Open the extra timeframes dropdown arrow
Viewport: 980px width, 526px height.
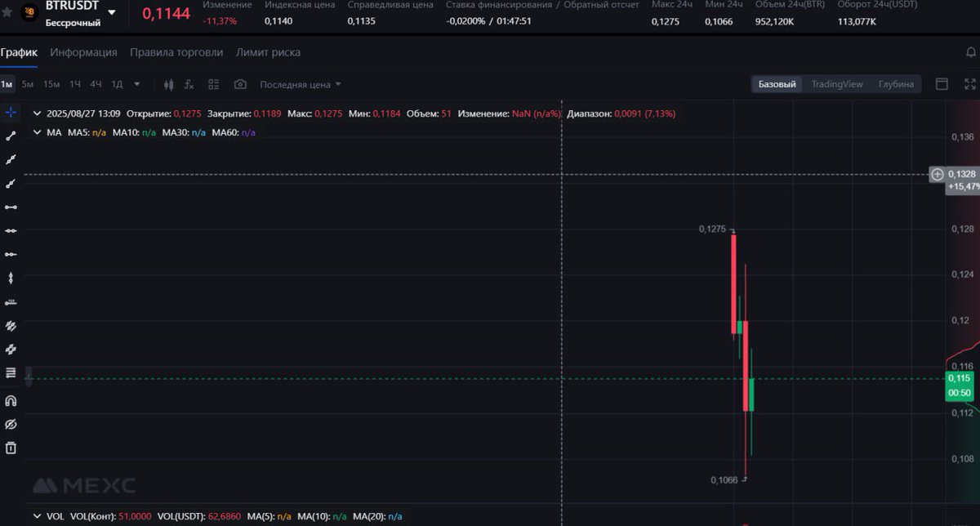coord(136,83)
